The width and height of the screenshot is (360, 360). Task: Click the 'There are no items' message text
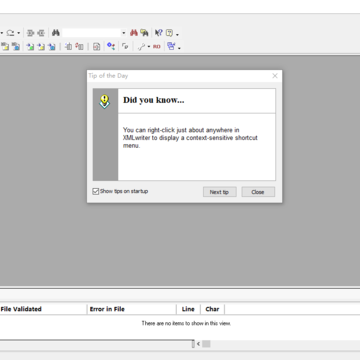[x=186, y=323]
